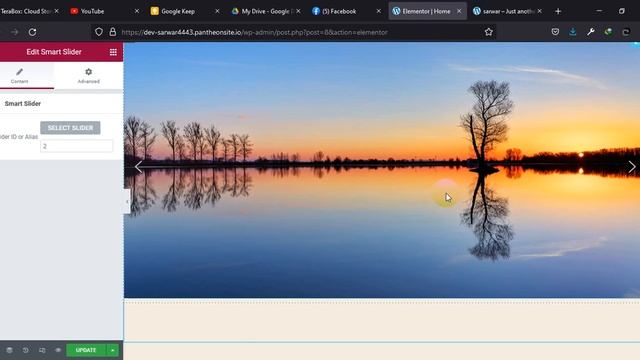The width and height of the screenshot is (640, 360).
Task: Click the slider sunset image
Action: [x=382, y=170]
